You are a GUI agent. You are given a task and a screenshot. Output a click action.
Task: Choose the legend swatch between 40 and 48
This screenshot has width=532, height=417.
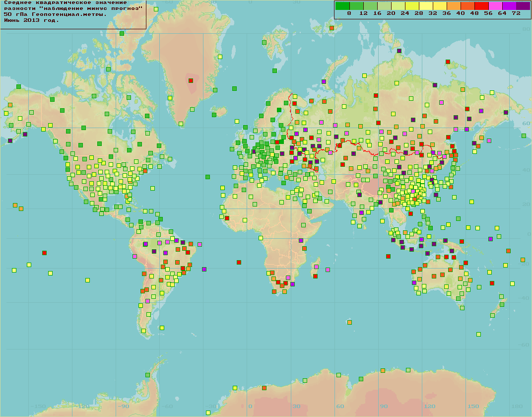pyautogui.click(x=467, y=6)
